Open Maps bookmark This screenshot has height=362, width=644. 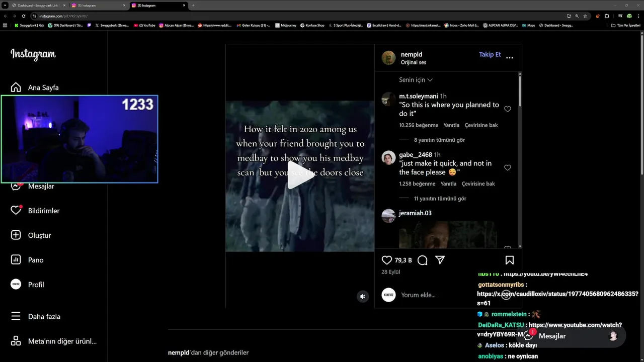click(529, 25)
